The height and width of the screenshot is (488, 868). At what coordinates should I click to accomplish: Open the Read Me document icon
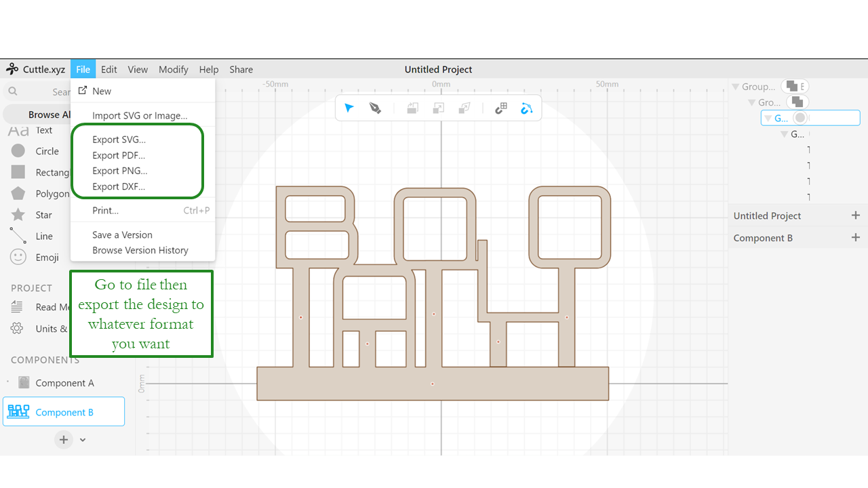click(x=17, y=307)
